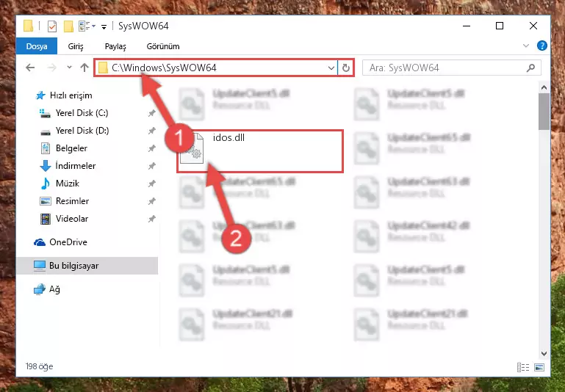Image resolution: width=565 pixels, height=392 pixels.
Task: Click the address bar path C:\Windows\SysWOW64
Action: coord(164,68)
